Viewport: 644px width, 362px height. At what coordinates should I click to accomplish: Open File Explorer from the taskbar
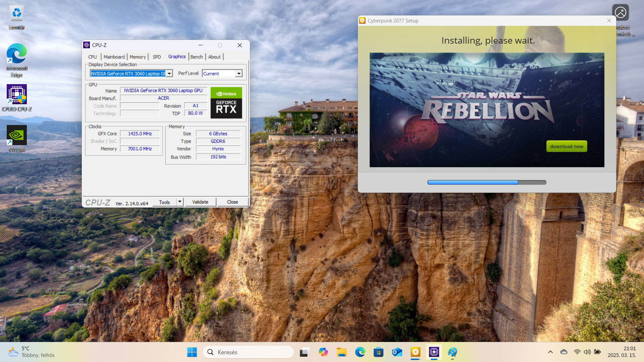click(x=342, y=352)
